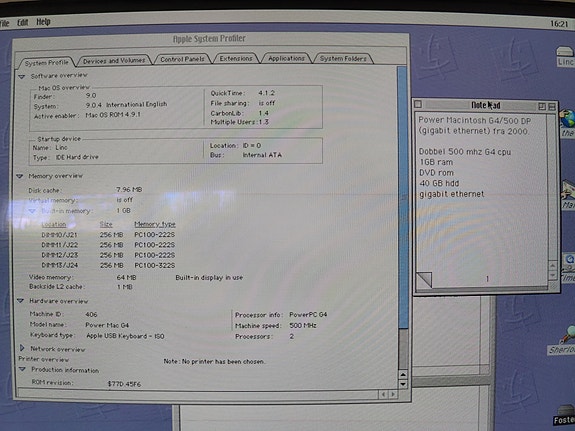Open the Control Panels tab

pyautogui.click(x=182, y=59)
